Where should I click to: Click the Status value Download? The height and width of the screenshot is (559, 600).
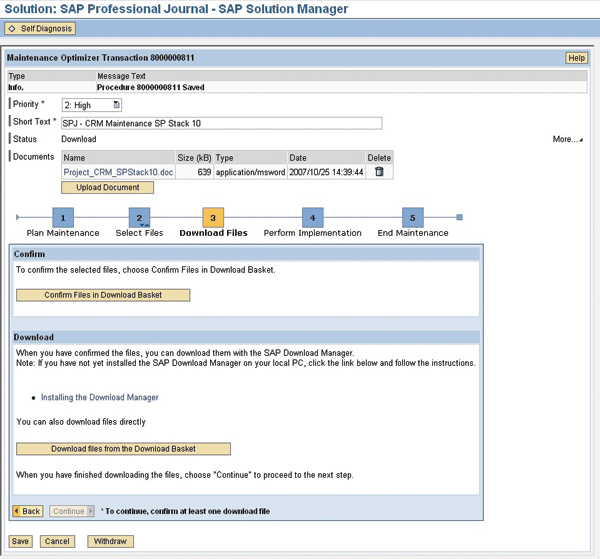tap(79, 139)
